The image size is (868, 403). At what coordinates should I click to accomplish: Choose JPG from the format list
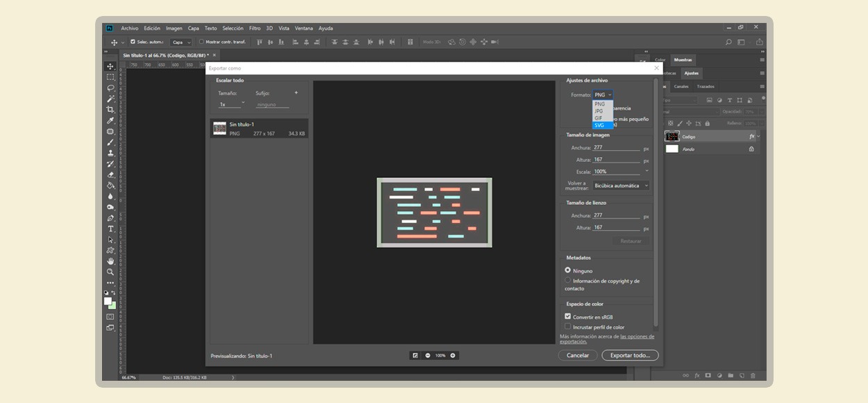point(603,111)
